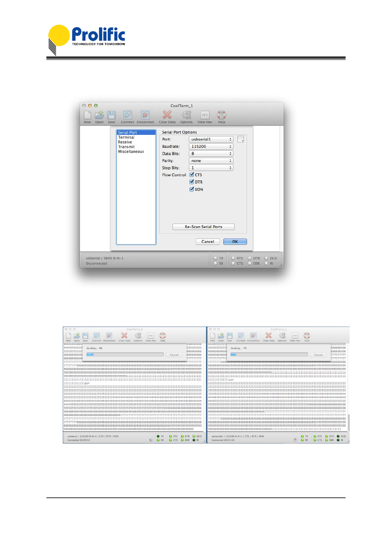Toggle View Hex icon in main toolbar
The width and height of the screenshot is (392, 554).
[205, 115]
